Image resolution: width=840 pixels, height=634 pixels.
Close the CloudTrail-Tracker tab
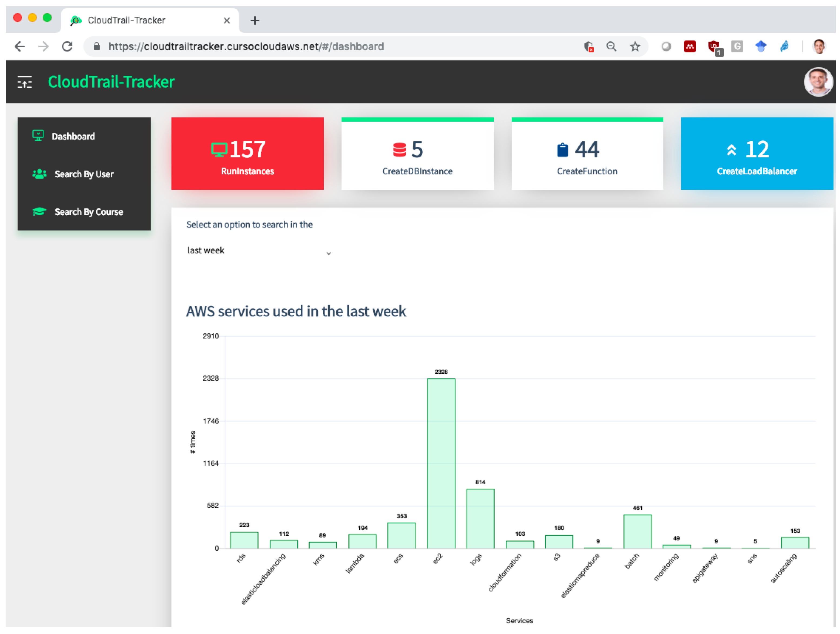[227, 21]
